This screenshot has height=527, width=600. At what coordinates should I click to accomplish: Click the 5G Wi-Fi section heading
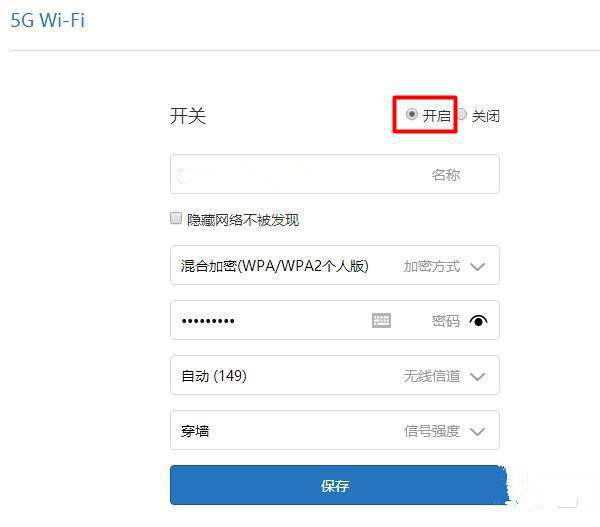coord(47,20)
